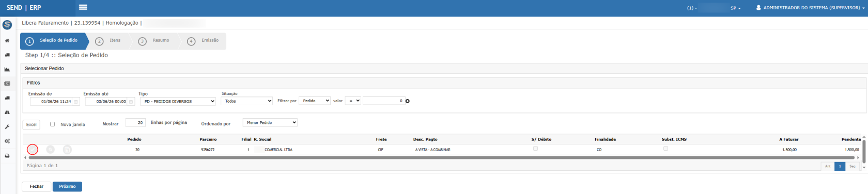Click the Excel export button
This screenshot has width=868, height=194.
click(x=32, y=124)
